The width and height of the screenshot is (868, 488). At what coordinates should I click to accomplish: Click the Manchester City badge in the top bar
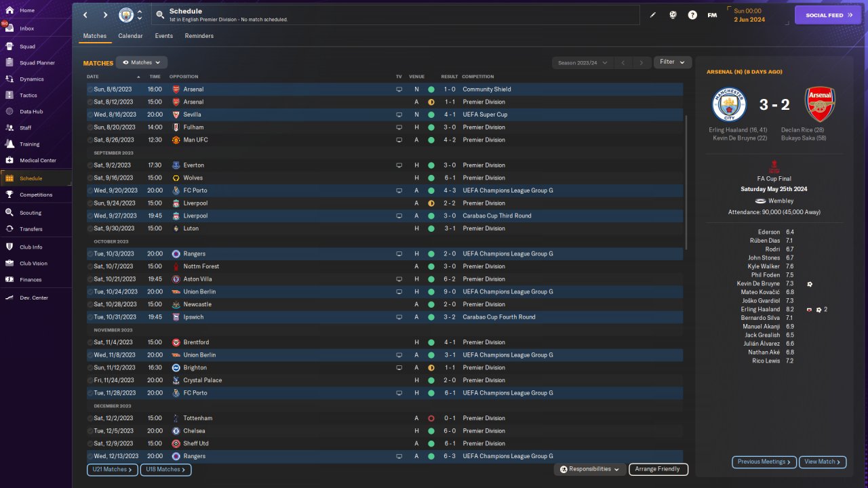tap(126, 15)
